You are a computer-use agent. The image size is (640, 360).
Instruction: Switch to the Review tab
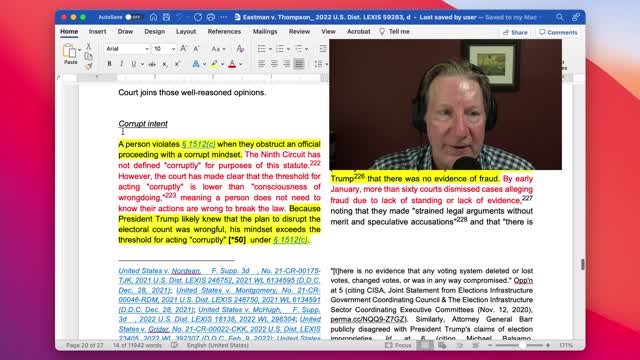point(299,31)
